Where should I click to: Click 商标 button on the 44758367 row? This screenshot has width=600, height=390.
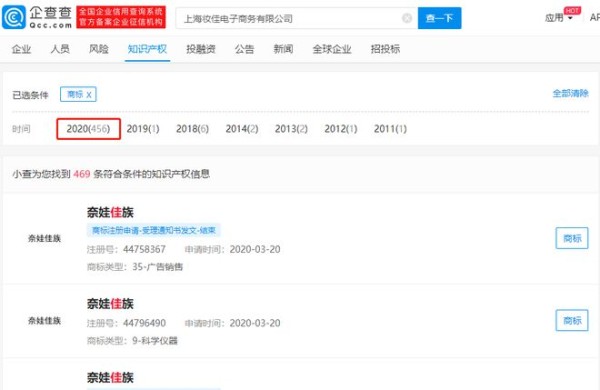pyautogui.click(x=572, y=238)
